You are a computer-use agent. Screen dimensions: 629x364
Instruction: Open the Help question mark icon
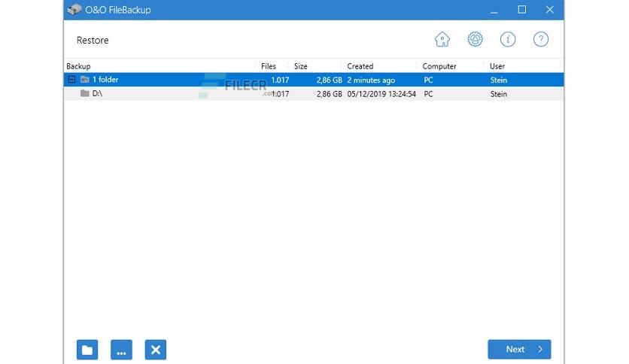coord(541,39)
